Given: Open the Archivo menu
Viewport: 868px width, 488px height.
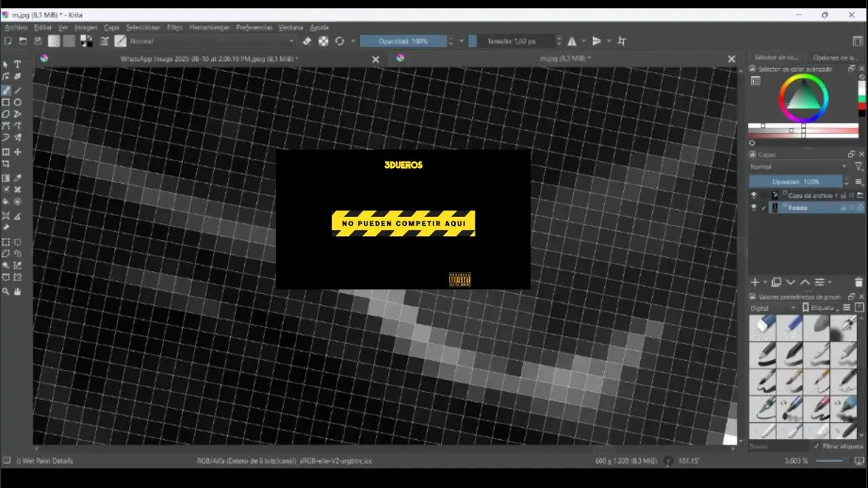Looking at the screenshot, I should [16, 27].
